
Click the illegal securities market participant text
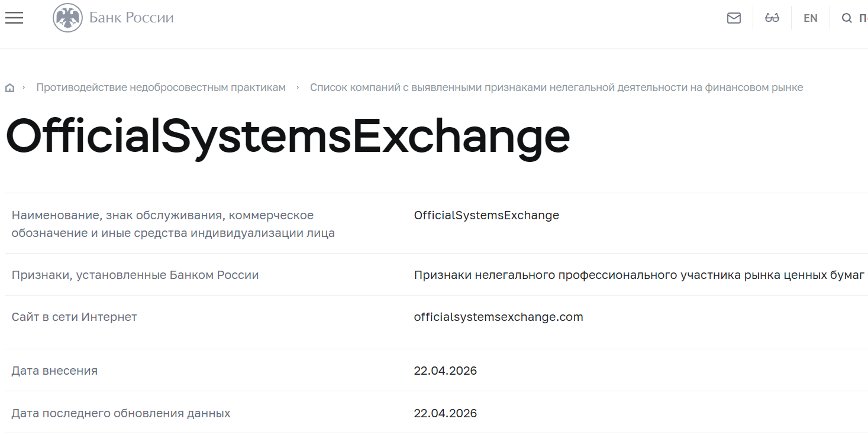coord(639,275)
